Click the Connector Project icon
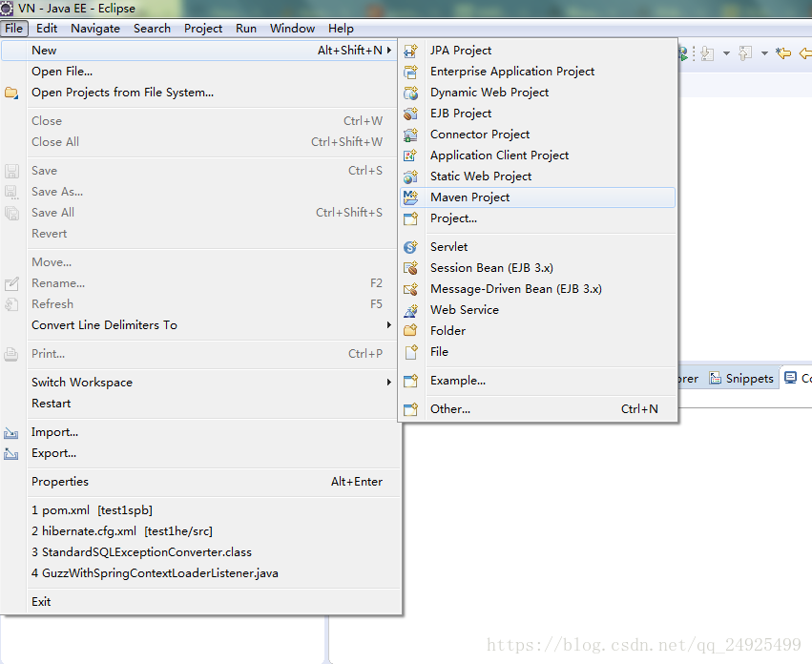The image size is (812, 664). (x=410, y=135)
